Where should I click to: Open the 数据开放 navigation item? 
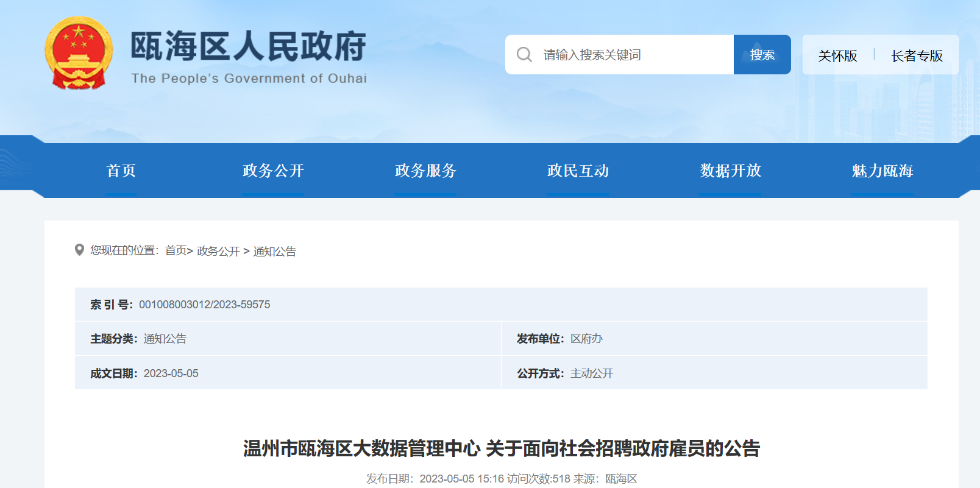730,171
